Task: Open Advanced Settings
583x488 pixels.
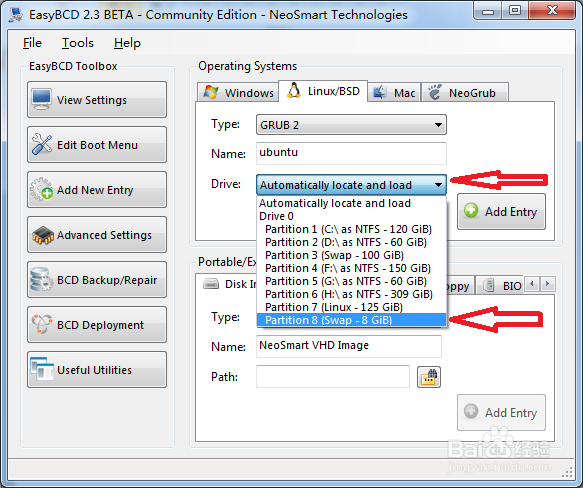Action: 97,235
